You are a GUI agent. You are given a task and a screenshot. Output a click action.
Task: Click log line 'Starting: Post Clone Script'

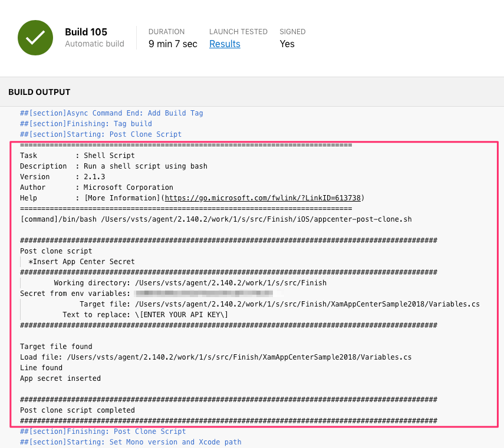[101, 134]
